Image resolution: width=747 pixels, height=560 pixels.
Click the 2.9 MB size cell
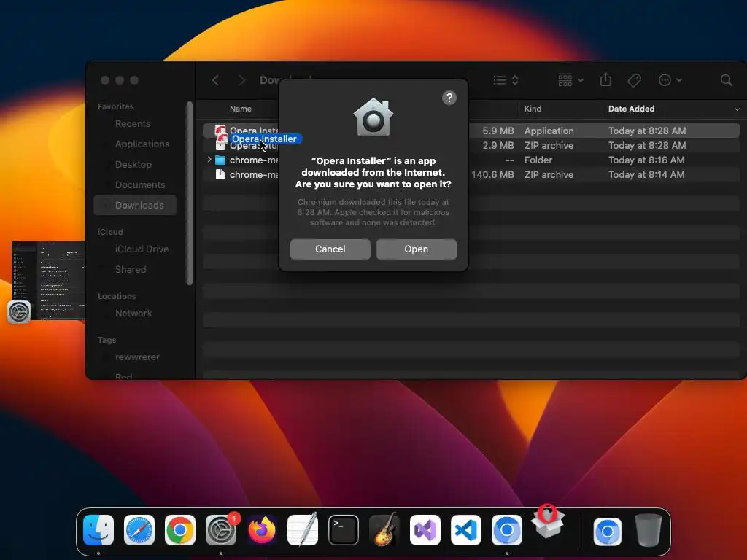498,145
